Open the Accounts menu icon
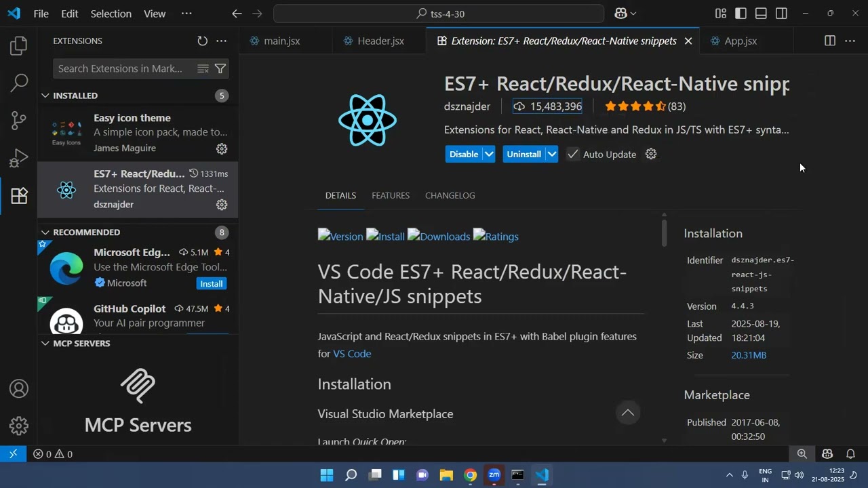 pos(19,389)
